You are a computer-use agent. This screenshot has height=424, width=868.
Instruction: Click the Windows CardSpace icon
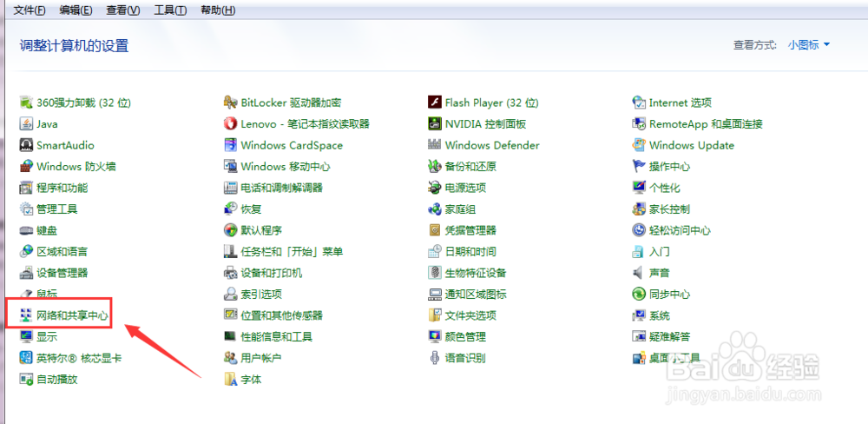230,145
